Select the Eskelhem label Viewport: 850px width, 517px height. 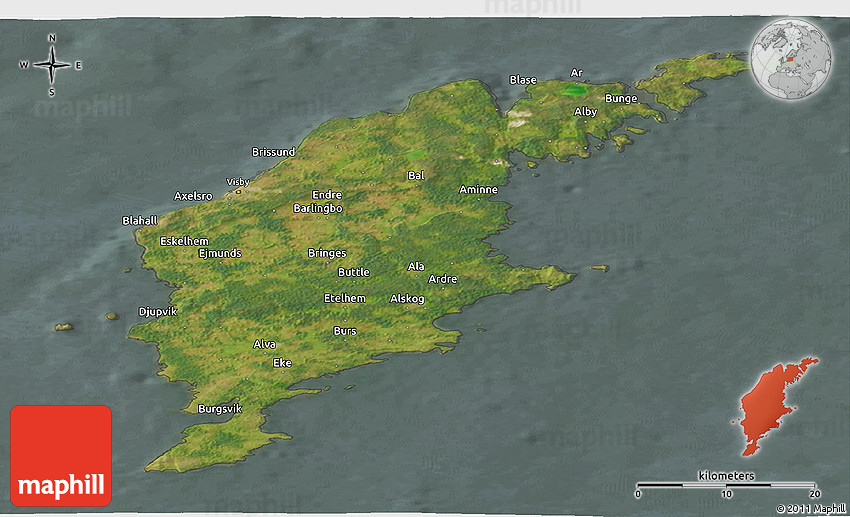[x=184, y=241]
